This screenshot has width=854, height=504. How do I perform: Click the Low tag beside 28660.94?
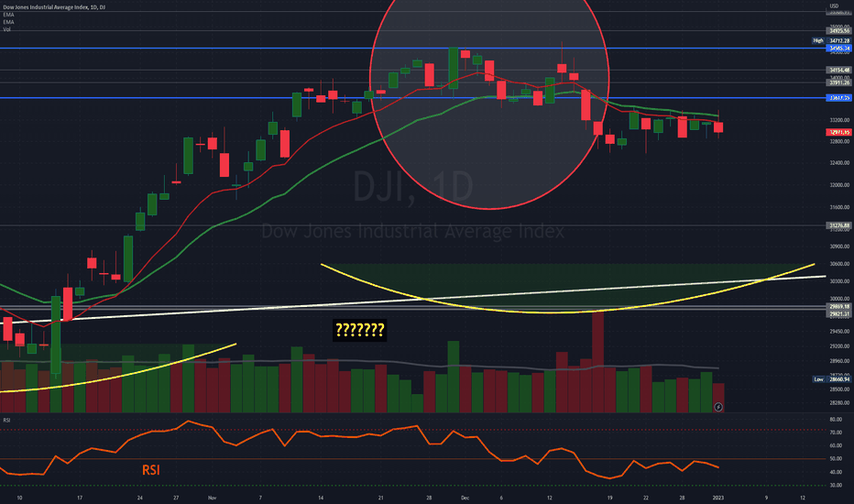[x=818, y=379]
